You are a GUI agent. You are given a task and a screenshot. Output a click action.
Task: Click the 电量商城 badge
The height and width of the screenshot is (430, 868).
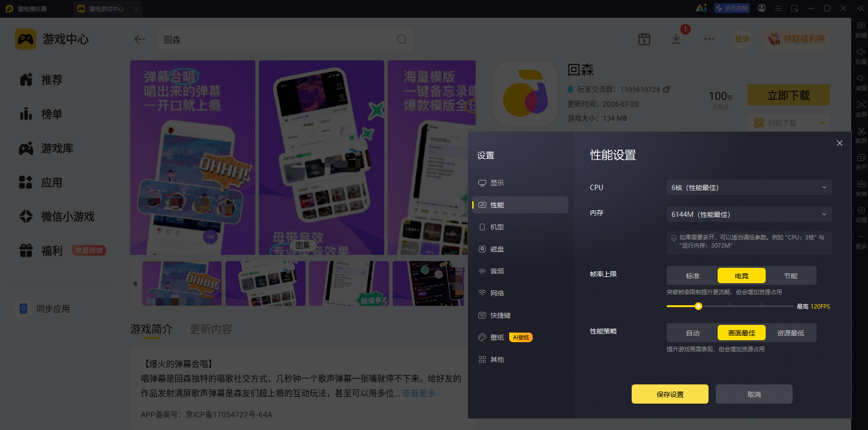(89, 251)
